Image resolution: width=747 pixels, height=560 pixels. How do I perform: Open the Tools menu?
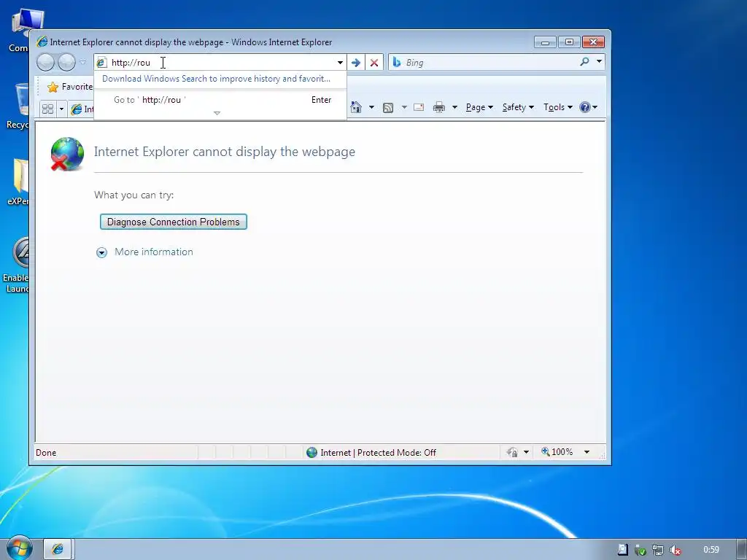pos(558,107)
